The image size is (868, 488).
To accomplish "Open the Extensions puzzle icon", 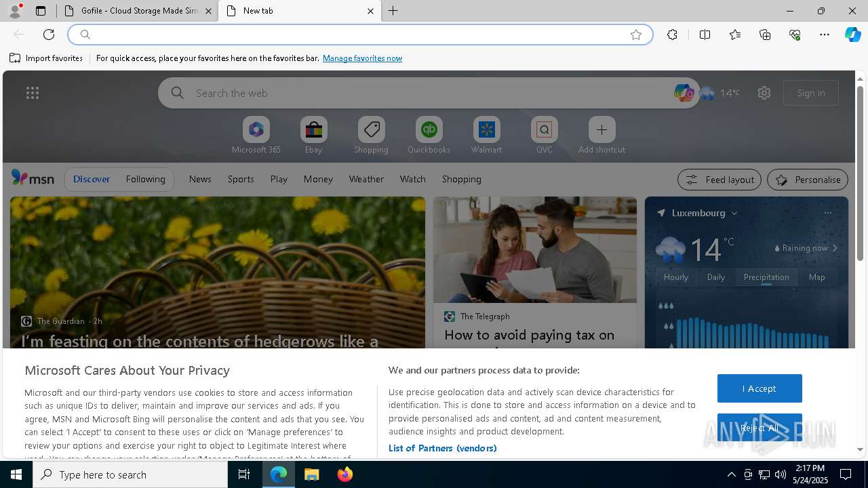I will pos(672,35).
